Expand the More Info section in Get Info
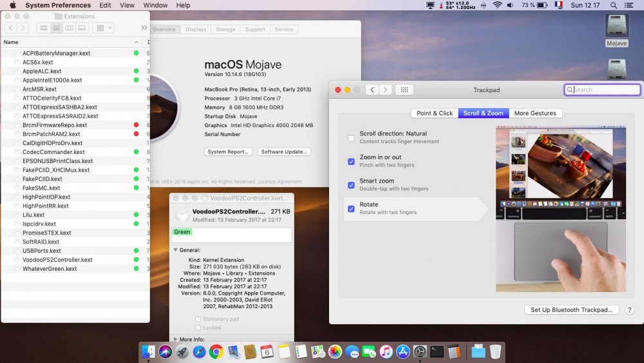The height and width of the screenshot is (363, 644). click(x=176, y=339)
